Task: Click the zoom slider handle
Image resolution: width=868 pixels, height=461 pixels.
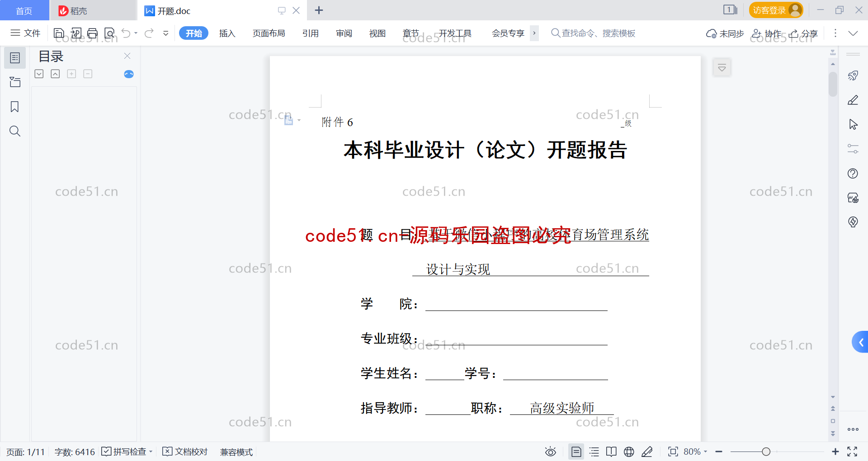Action: point(766,452)
